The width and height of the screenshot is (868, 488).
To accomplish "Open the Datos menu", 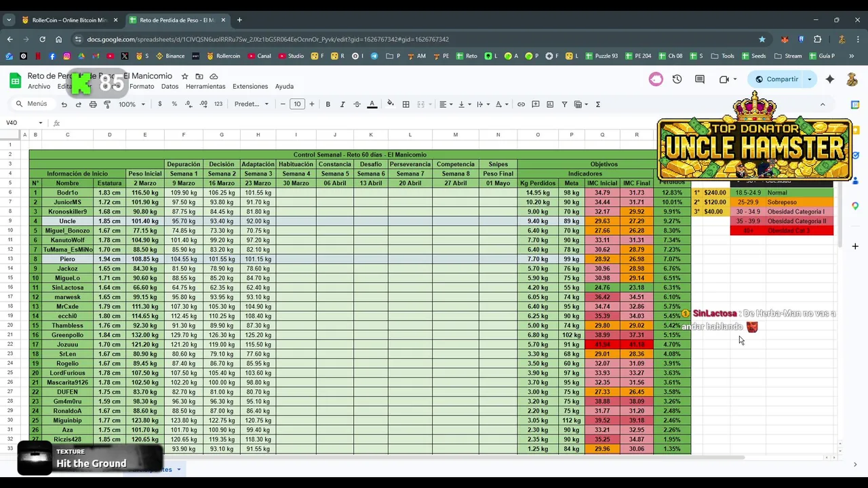I will point(170,87).
